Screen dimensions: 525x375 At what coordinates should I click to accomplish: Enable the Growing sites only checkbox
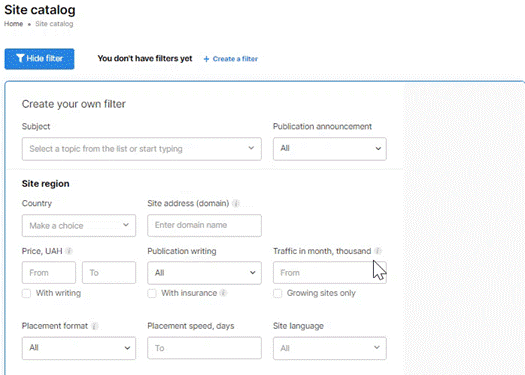point(277,293)
